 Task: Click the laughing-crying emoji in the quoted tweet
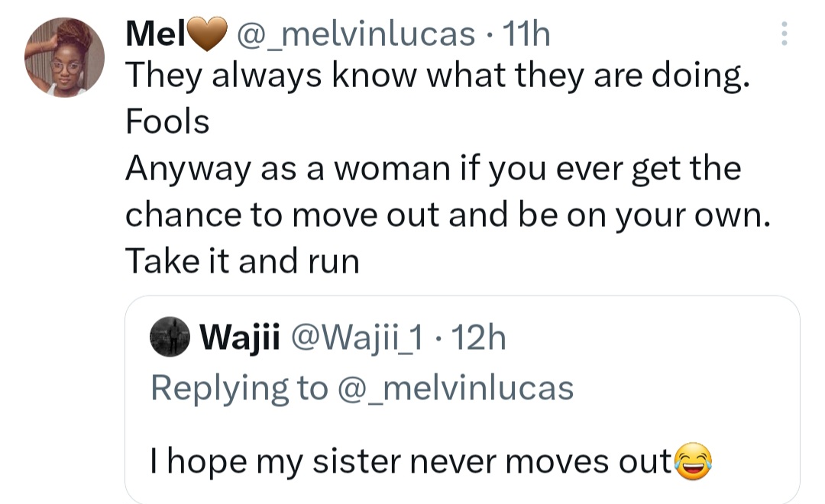coord(693,461)
